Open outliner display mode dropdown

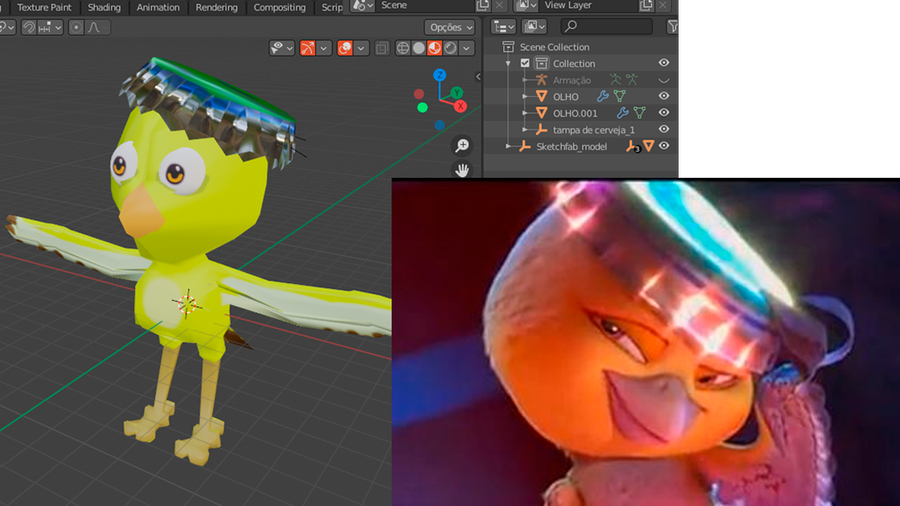[534, 26]
